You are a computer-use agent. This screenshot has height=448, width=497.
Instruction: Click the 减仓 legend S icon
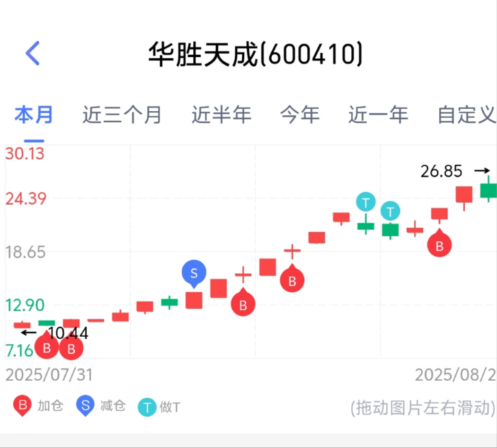[85, 406]
